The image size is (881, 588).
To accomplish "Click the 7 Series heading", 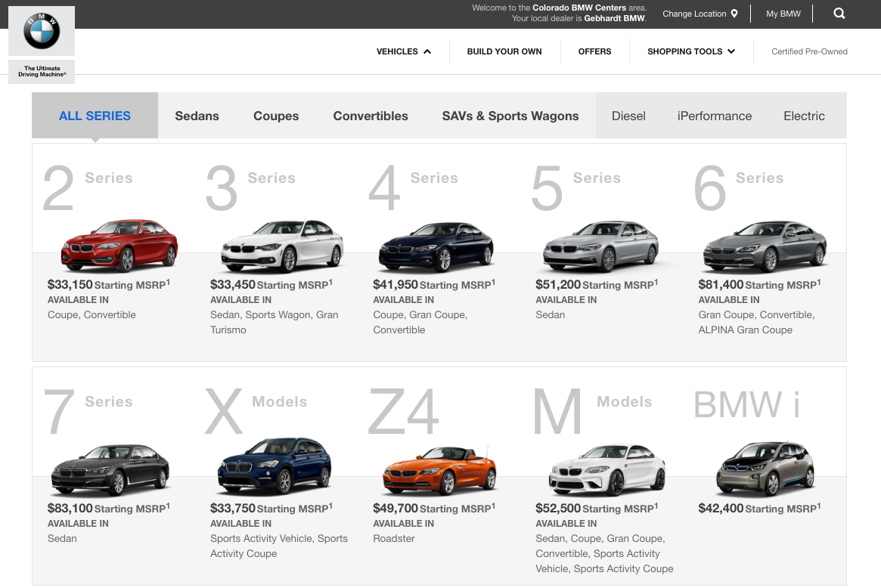I will [88, 411].
